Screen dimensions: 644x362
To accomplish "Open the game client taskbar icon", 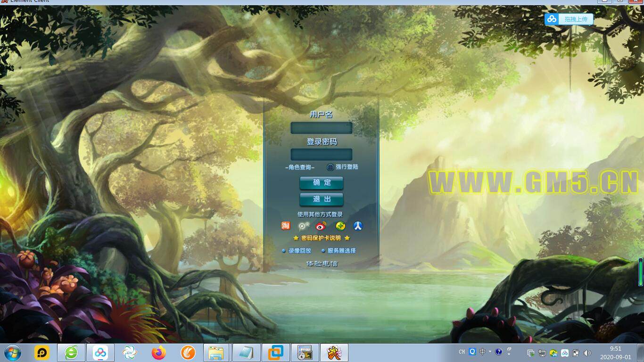I will 334,353.
